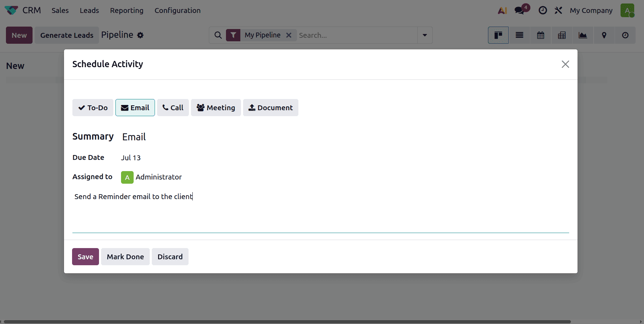Select the Meeting activity type
The height and width of the screenshot is (324, 644).
click(x=216, y=108)
